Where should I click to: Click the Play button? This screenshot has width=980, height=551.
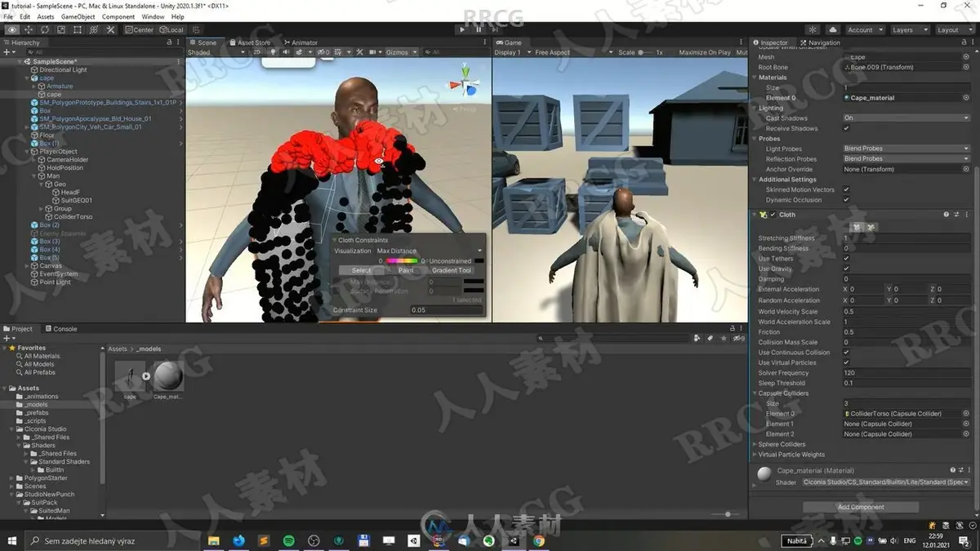[462, 29]
